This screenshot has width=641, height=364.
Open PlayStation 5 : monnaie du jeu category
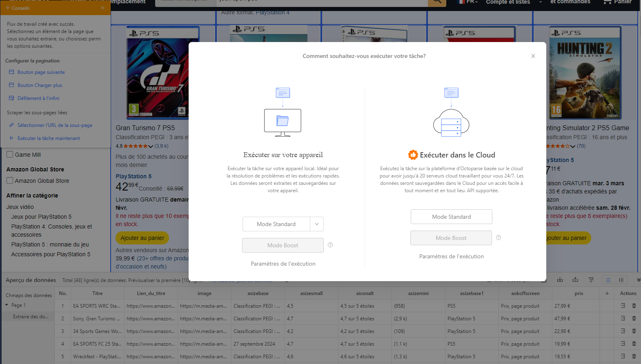50,244
